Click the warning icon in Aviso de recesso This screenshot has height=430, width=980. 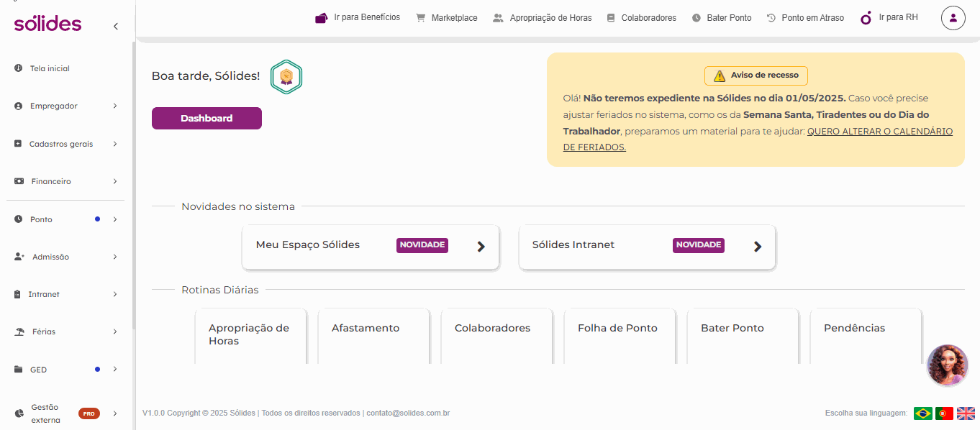point(720,76)
